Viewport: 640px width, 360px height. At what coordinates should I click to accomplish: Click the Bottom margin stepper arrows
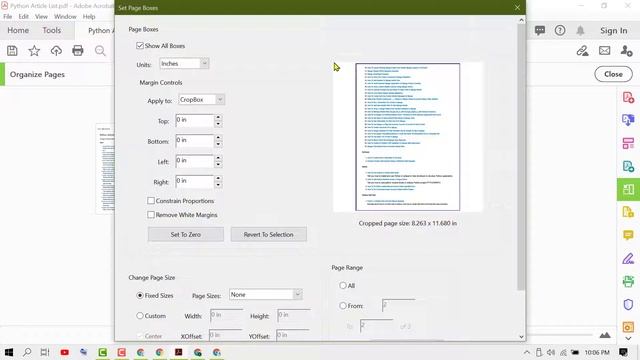coord(218,141)
